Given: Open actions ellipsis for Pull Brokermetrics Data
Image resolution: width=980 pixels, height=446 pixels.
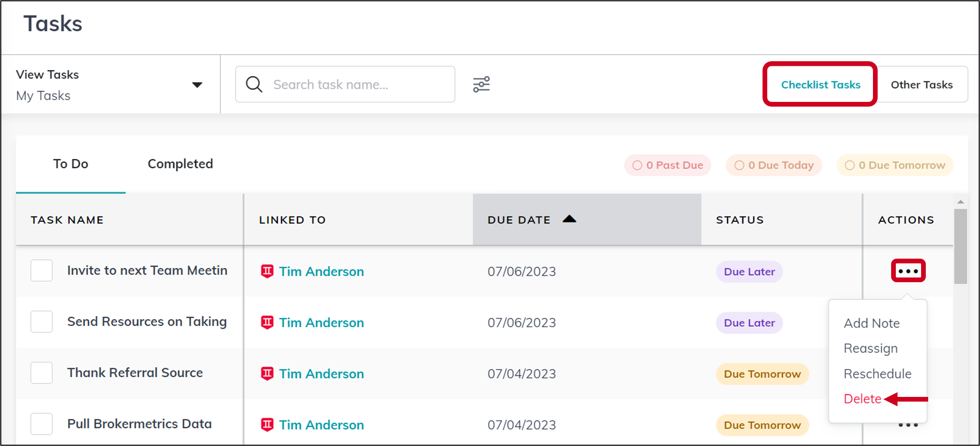Looking at the screenshot, I should (908, 425).
